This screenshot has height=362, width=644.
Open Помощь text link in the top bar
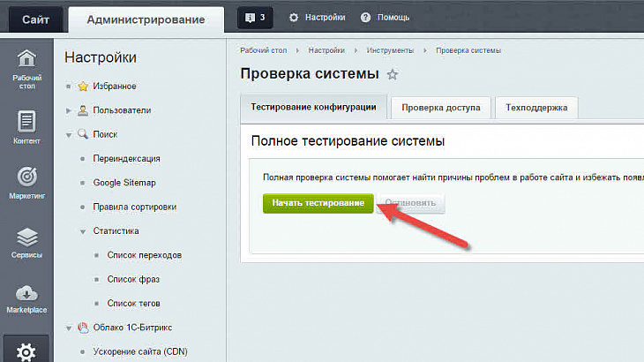pos(393,18)
